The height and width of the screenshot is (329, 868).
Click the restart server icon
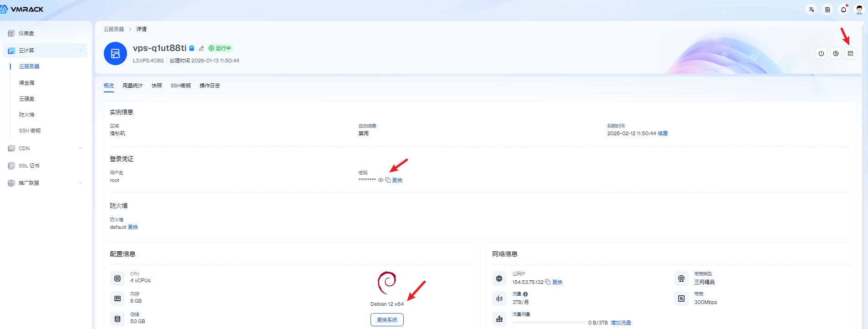pos(836,54)
